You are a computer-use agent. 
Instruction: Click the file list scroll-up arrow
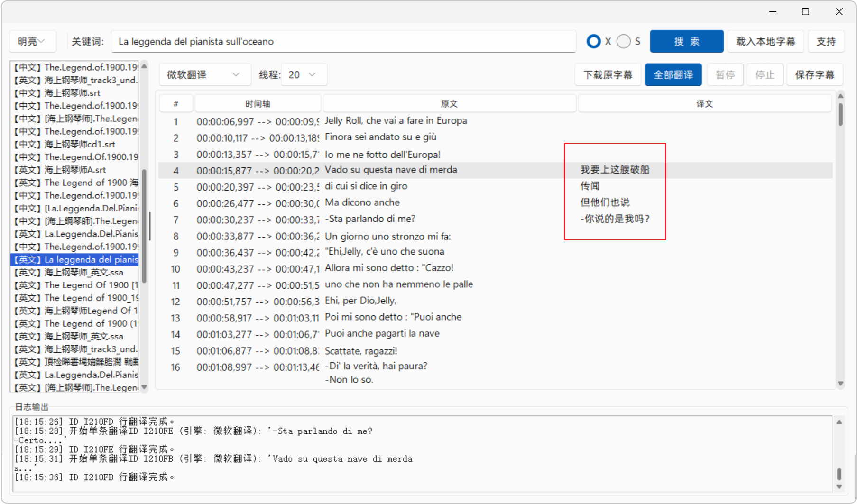tap(144, 66)
